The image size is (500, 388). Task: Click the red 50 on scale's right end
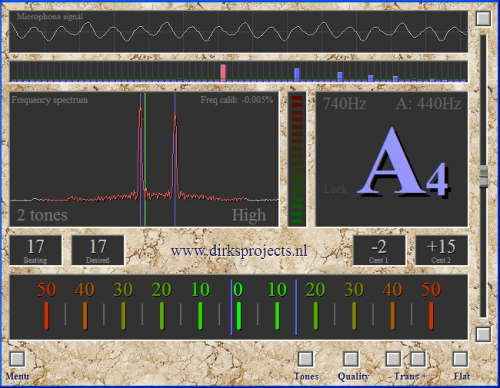point(431,289)
